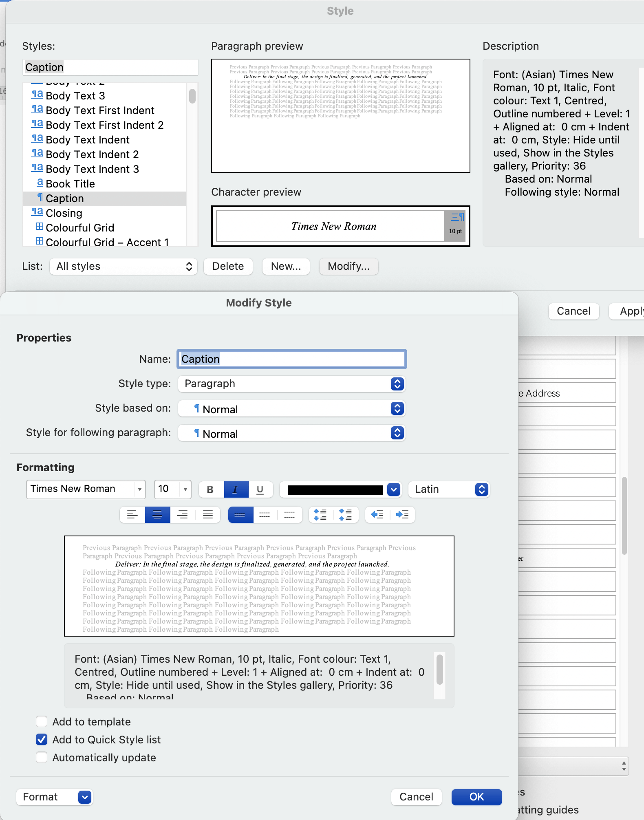Cancel the Style dialog
This screenshot has height=820, width=644.
574,311
